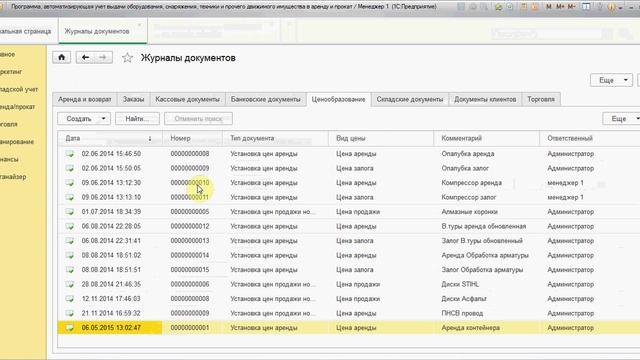Click document icon of row Залог В.туры обновленный

pyautogui.click(x=70, y=241)
